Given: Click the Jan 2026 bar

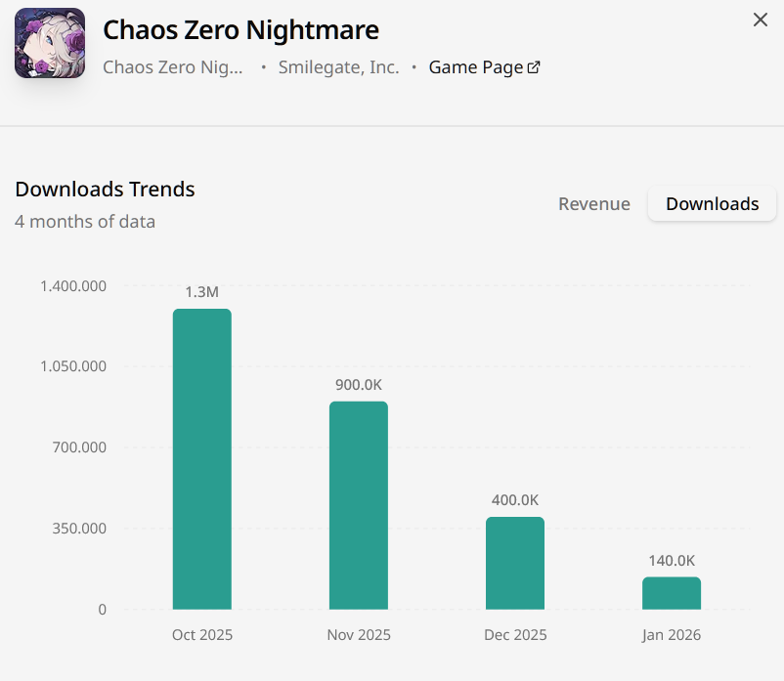Looking at the screenshot, I should point(672,593).
